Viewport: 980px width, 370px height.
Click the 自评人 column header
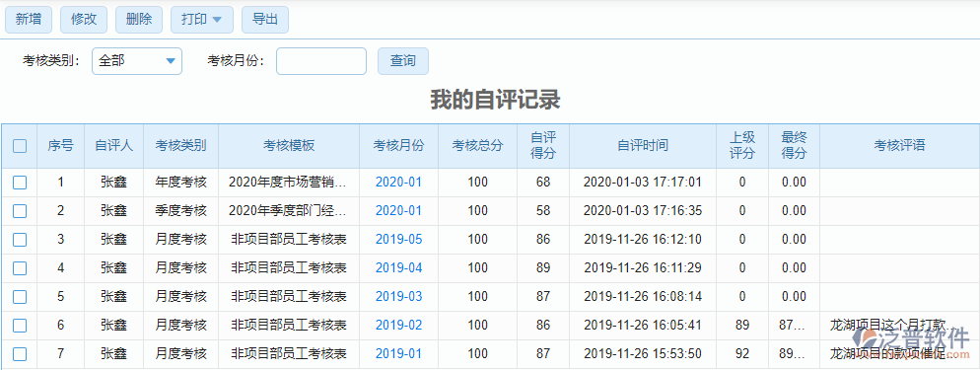(113, 146)
